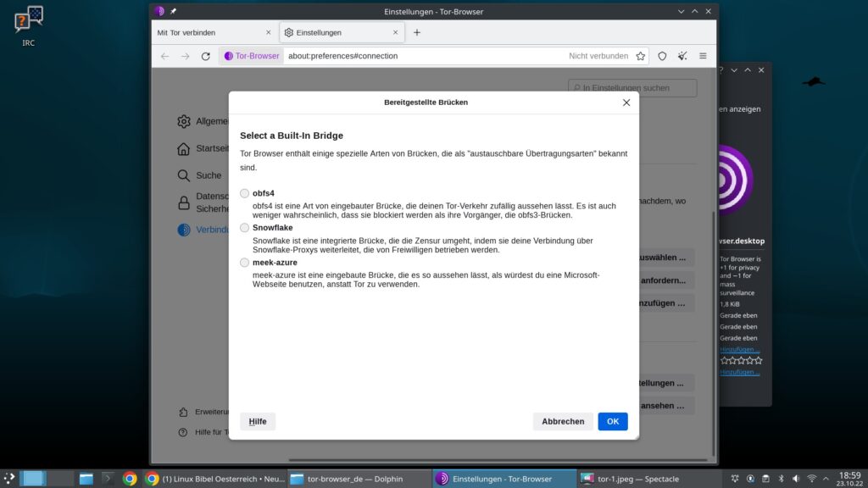Image resolution: width=868 pixels, height=488 pixels.
Task: Open Suche settings in sidebar
Action: tap(200, 175)
